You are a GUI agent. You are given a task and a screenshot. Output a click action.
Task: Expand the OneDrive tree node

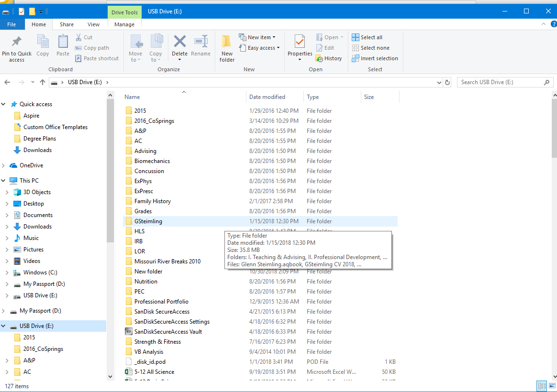[3, 165]
